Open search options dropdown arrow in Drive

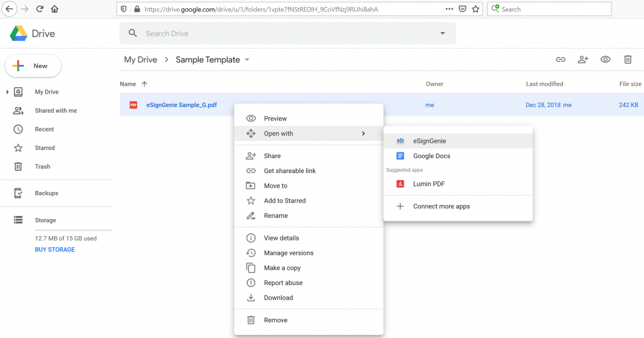coord(442,33)
